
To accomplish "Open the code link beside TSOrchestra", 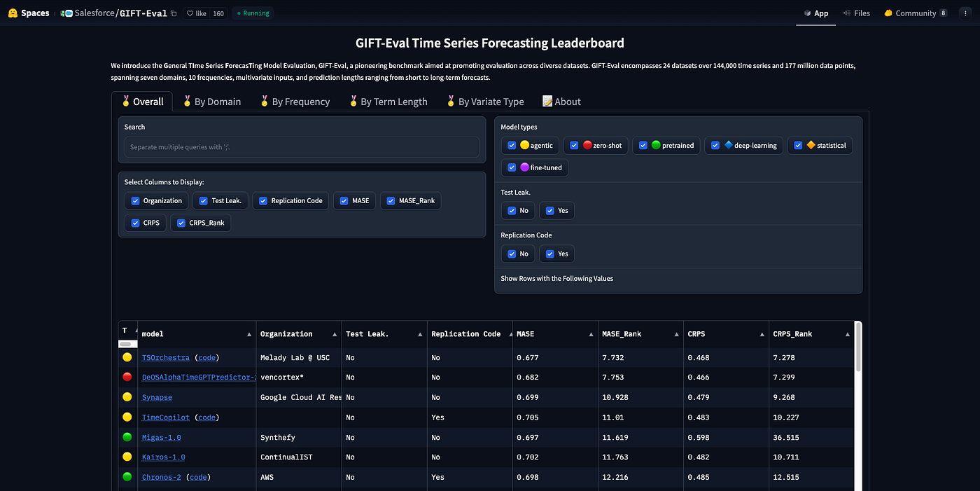I will [x=206, y=357].
